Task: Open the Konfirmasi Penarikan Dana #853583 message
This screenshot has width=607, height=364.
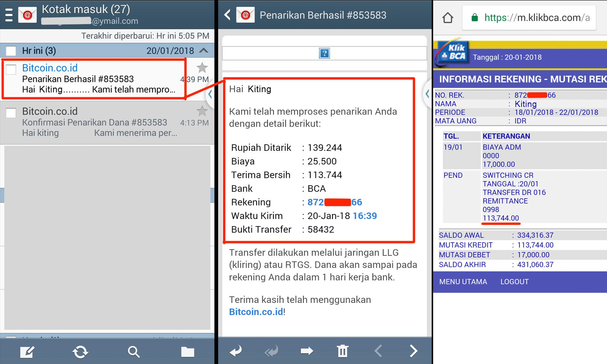Action: [x=107, y=122]
